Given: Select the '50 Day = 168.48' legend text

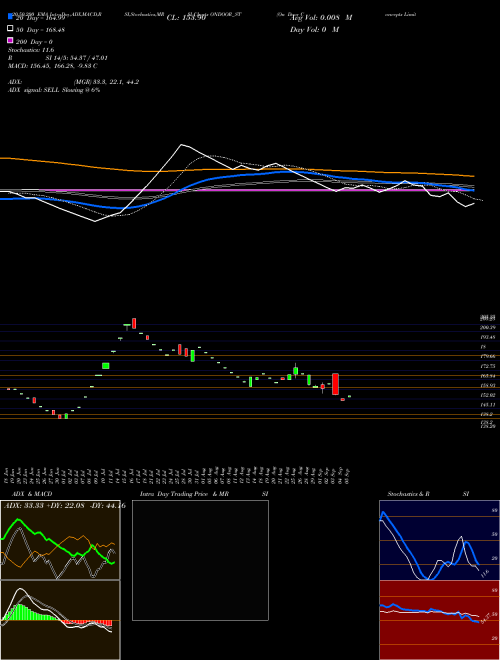Looking at the screenshot, I should (x=40, y=30).
